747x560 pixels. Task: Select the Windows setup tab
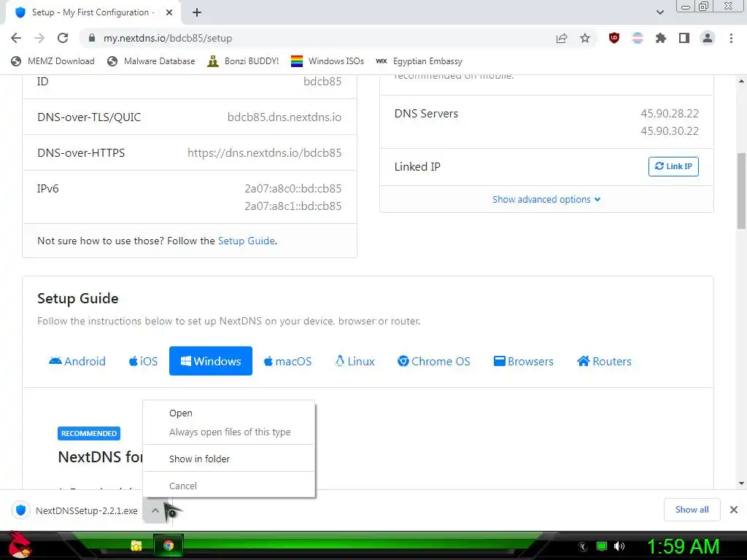(211, 361)
